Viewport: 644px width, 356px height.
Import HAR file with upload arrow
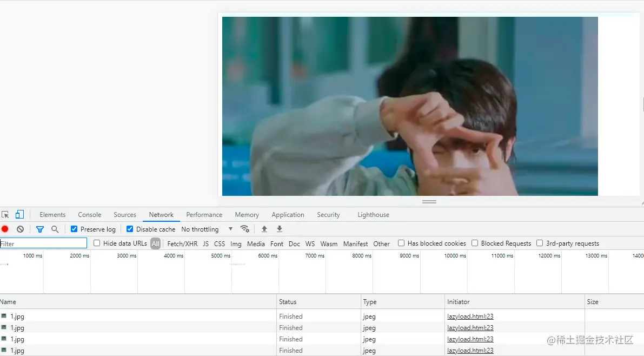pyautogui.click(x=264, y=229)
